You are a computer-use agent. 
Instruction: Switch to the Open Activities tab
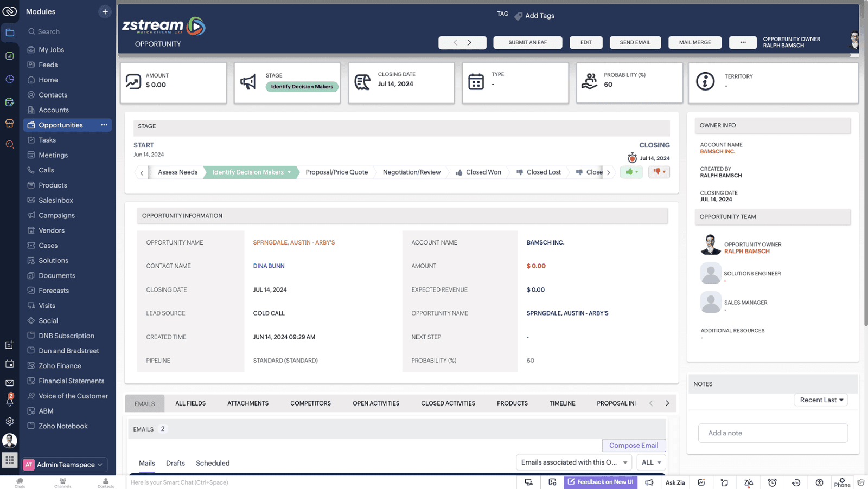376,403
